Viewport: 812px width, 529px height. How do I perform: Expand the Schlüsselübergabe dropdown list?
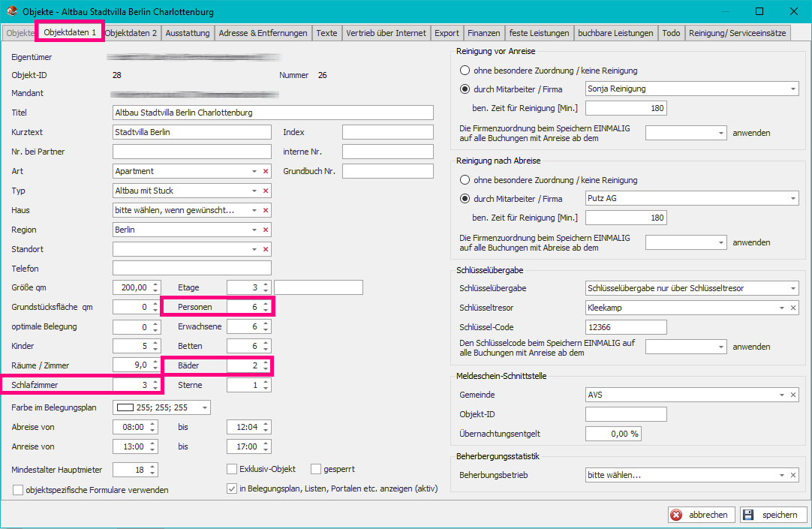coord(793,288)
